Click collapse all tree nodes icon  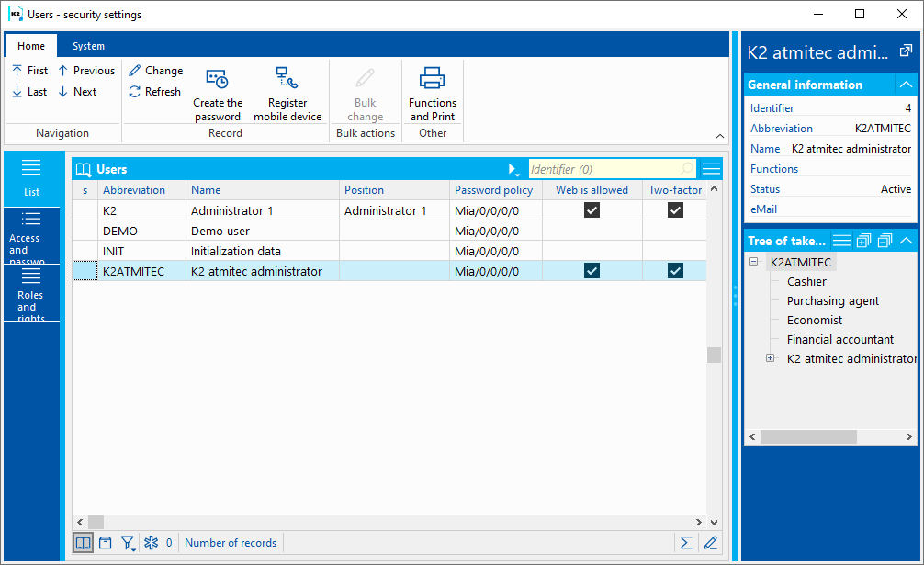click(885, 241)
